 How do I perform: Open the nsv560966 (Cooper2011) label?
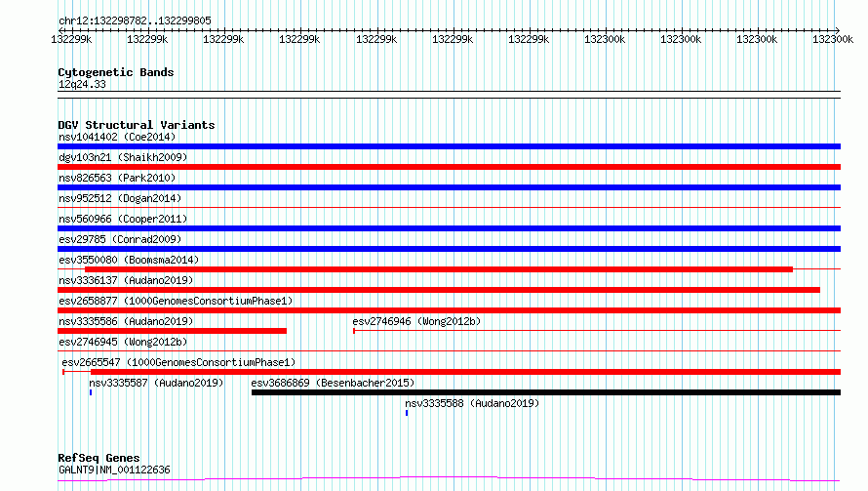(123, 219)
